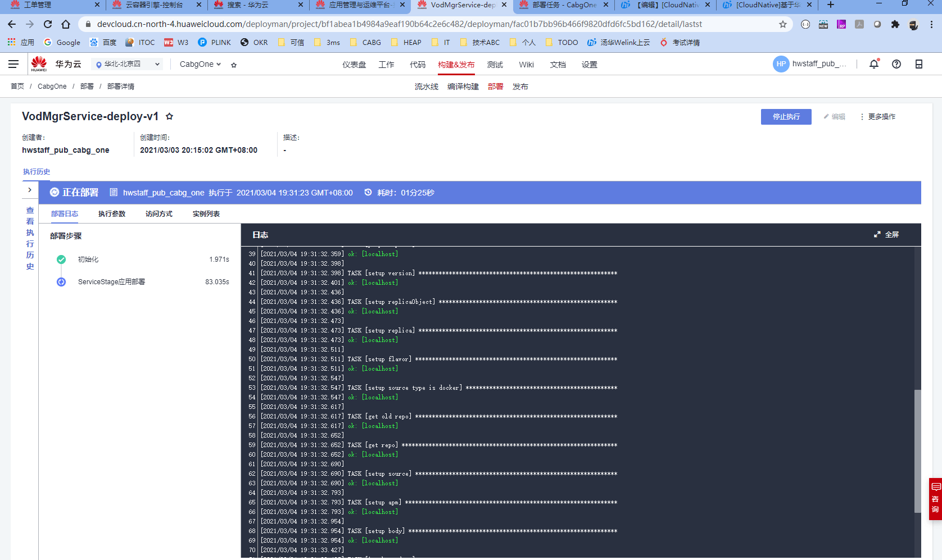Reload the page in browser
This screenshot has width=942, height=560.
pyautogui.click(x=48, y=24)
